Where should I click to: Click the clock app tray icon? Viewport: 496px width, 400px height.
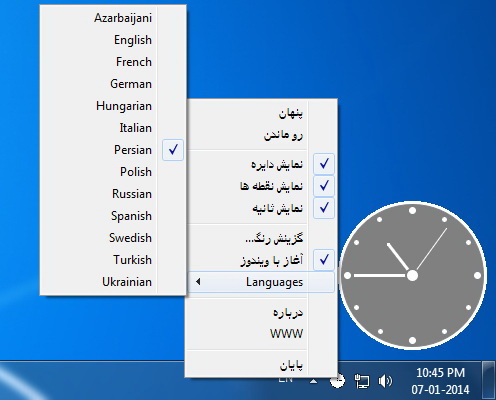(337, 381)
